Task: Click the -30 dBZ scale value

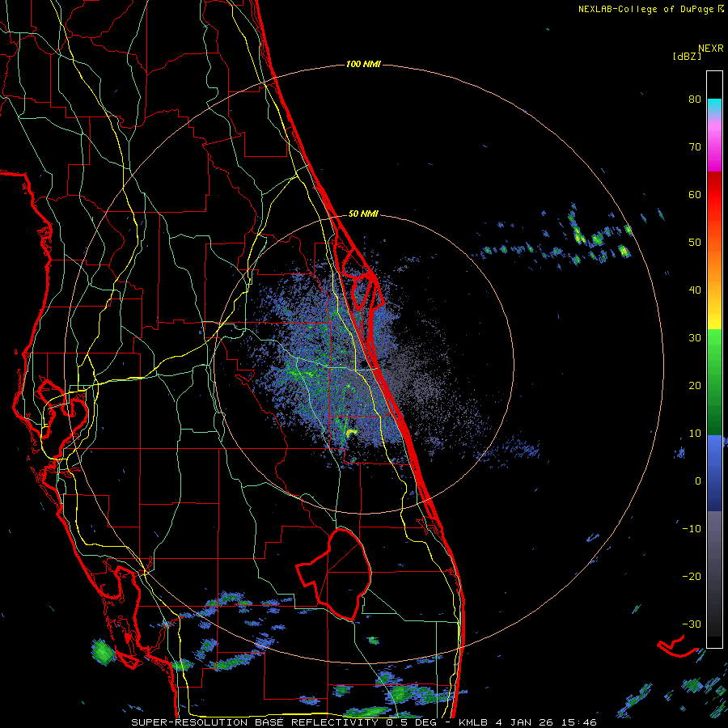Action: click(692, 624)
